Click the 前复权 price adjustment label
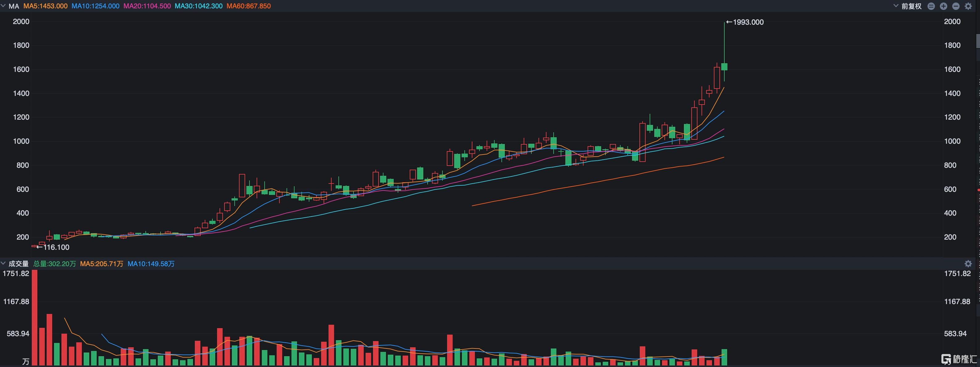980x367 pixels. 911,6
